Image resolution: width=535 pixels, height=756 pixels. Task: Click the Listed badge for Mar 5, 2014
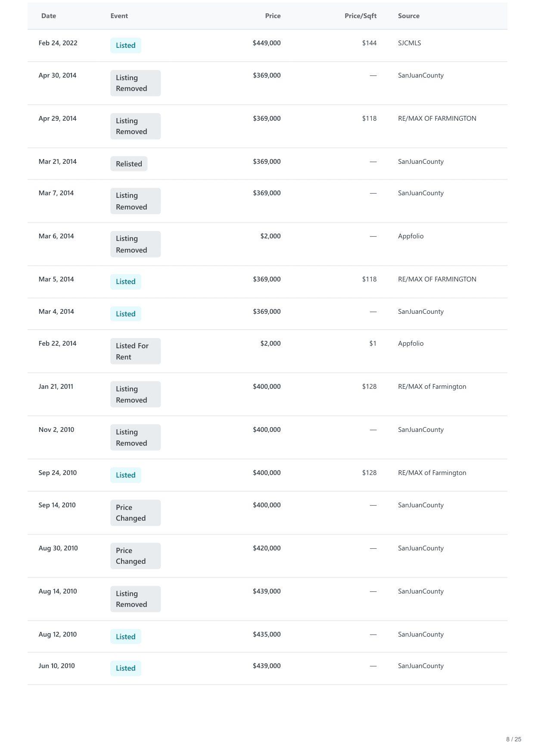(125, 282)
